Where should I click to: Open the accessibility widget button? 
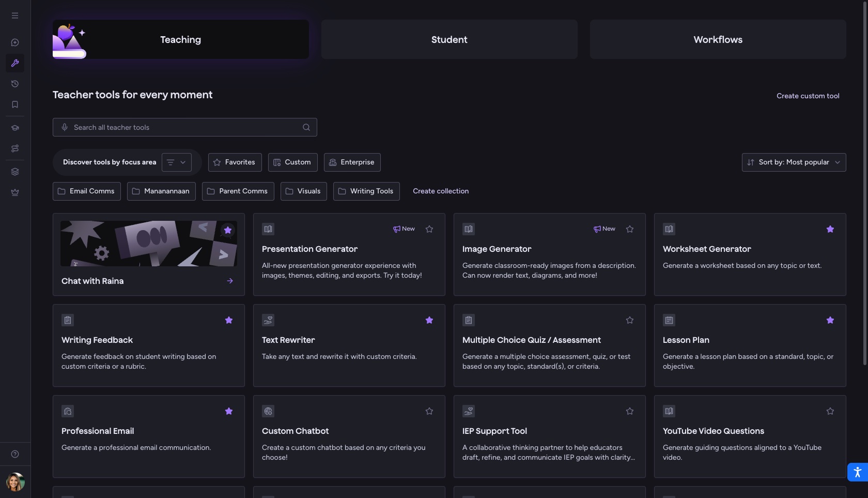click(x=857, y=472)
